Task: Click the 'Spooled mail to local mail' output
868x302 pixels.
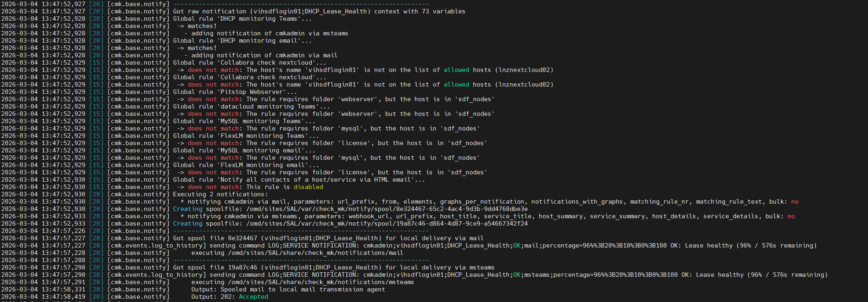Action: [302, 289]
